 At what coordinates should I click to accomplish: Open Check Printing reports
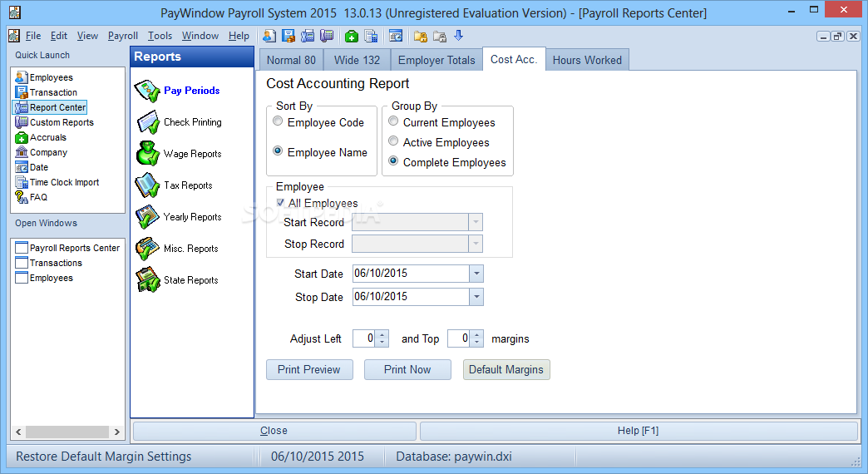coord(179,122)
